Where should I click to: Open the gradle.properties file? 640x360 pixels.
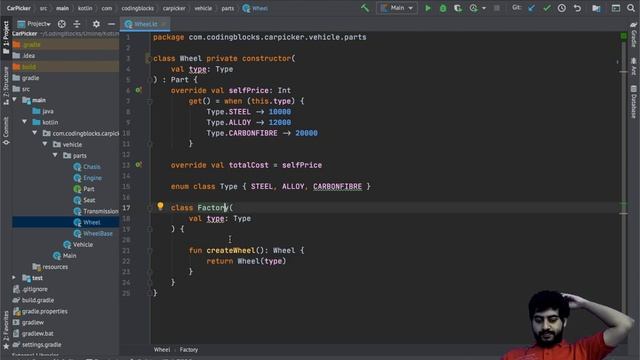(40, 311)
